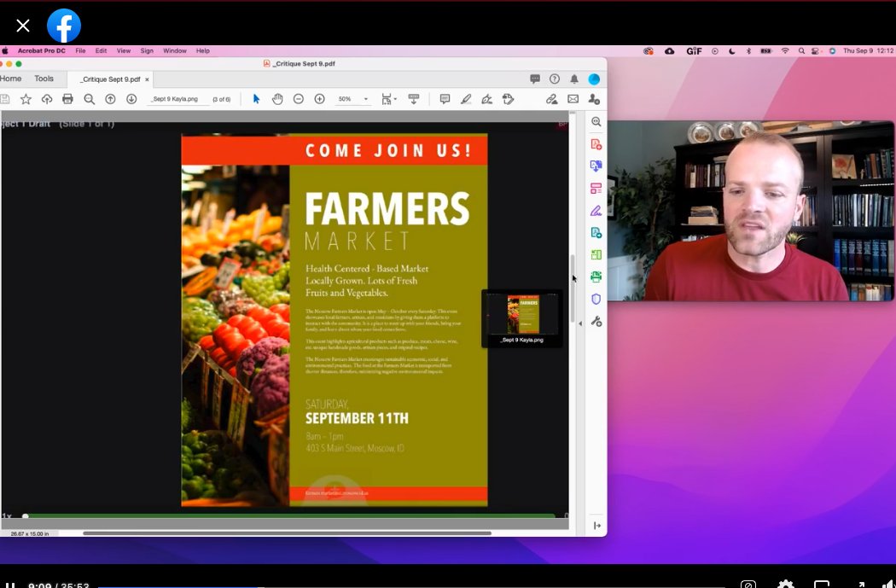Image resolution: width=896 pixels, height=588 pixels.
Task: Print the _Critique Sept 9.pdf document
Action: pyautogui.click(x=67, y=98)
